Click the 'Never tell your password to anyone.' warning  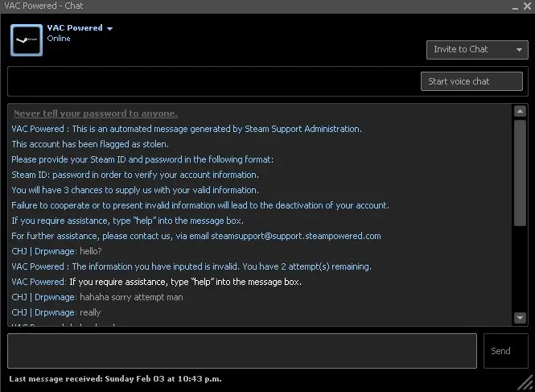(96, 113)
